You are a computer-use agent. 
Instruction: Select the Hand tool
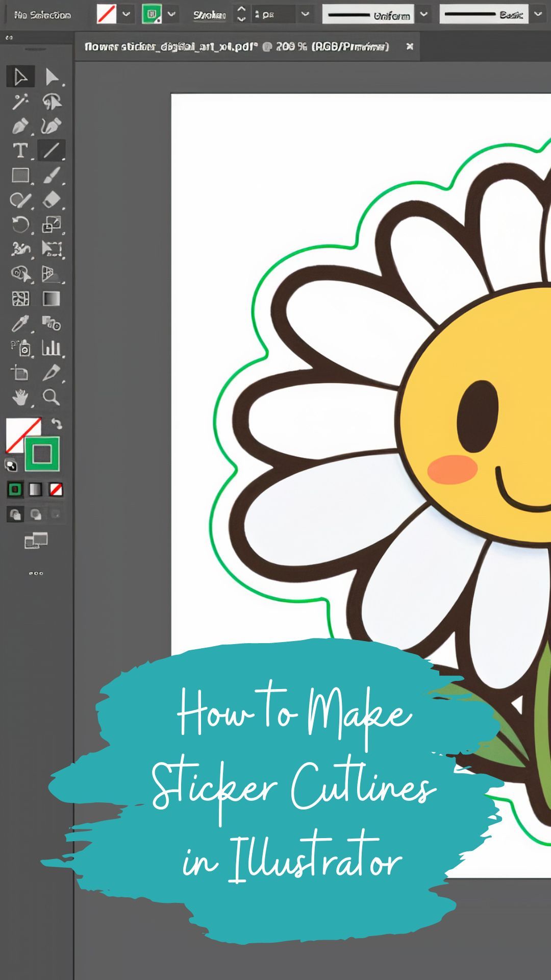[20, 397]
